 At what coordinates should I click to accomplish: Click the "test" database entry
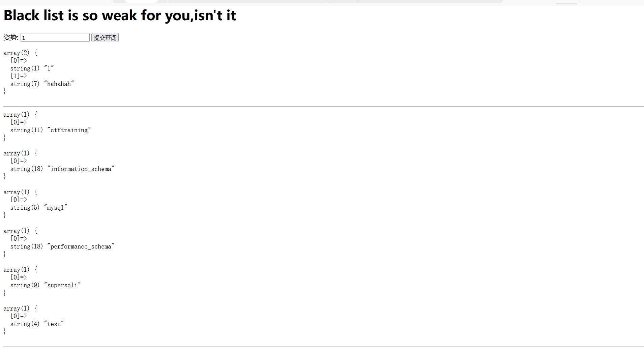tap(54, 324)
